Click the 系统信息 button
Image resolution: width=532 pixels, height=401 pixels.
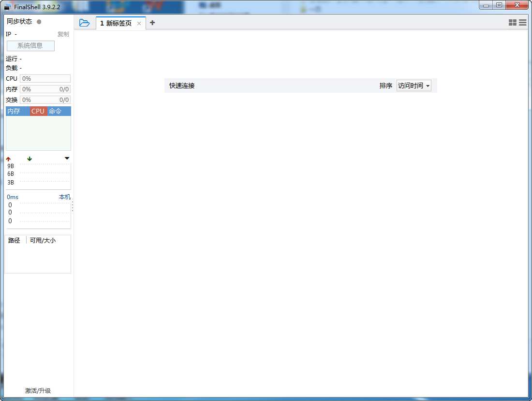pos(30,45)
